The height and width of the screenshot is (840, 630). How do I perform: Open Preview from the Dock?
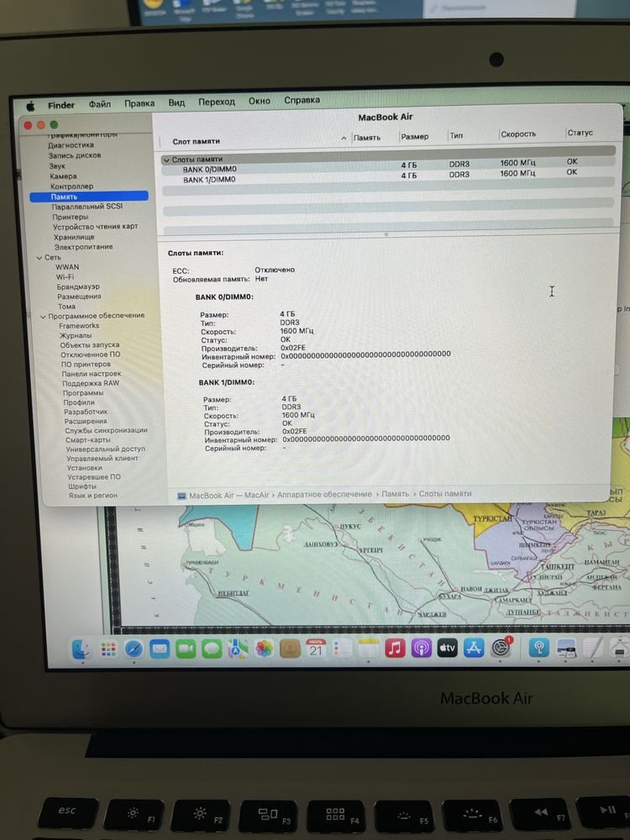pyautogui.click(x=565, y=648)
